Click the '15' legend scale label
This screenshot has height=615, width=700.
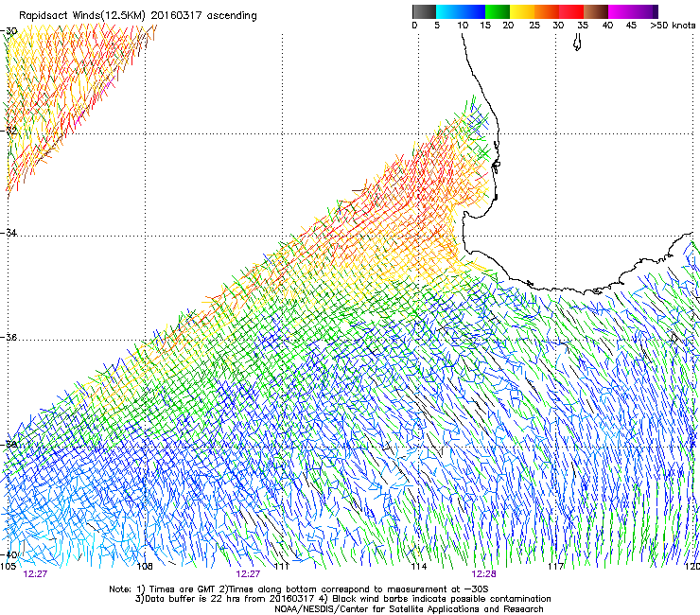click(485, 26)
